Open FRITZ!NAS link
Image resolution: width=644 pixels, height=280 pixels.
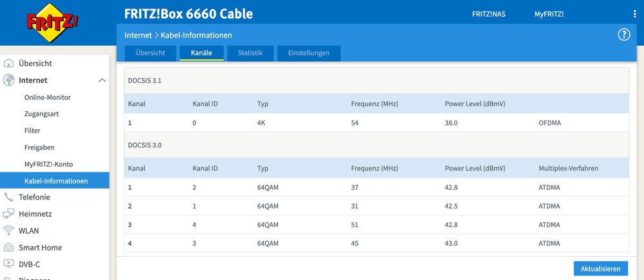(x=489, y=14)
